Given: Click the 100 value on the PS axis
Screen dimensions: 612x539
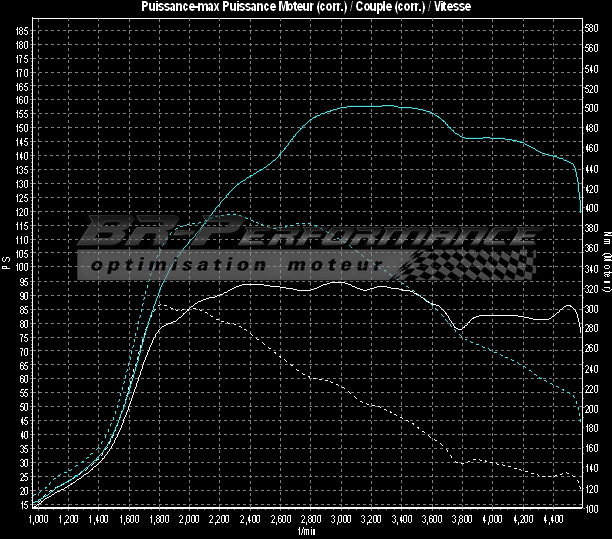Looking at the screenshot, I should [23, 268].
